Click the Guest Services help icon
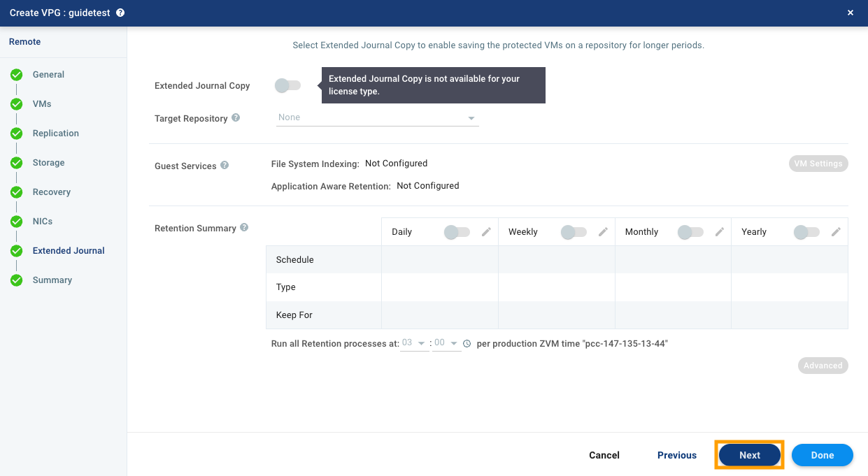 (x=225, y=166)
